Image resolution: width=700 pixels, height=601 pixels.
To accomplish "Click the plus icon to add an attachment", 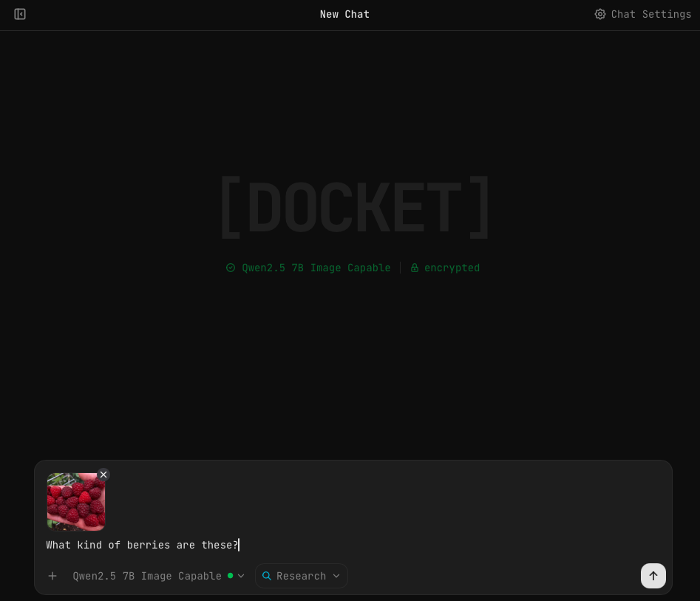I will click(x=52, y=576).
